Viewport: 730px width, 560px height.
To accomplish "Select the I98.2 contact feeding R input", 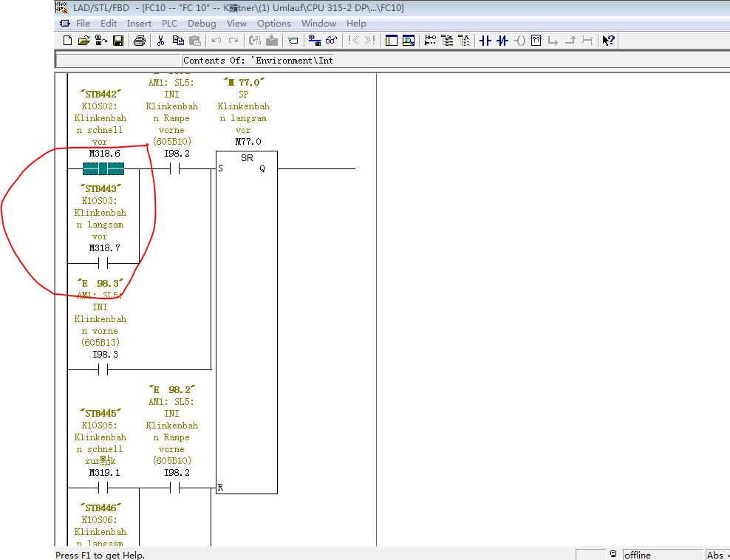I will pyautogui.click(x=175, y=488).
